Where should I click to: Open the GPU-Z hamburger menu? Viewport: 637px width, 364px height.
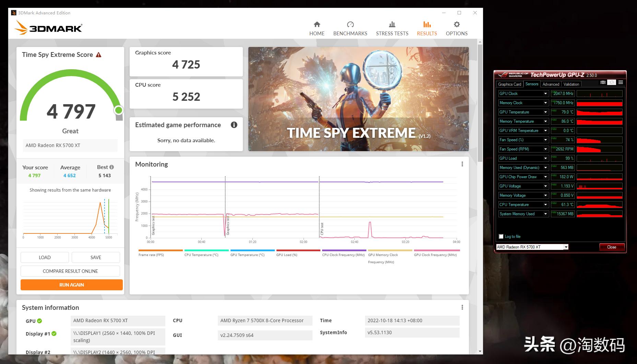tap(621, 83)
